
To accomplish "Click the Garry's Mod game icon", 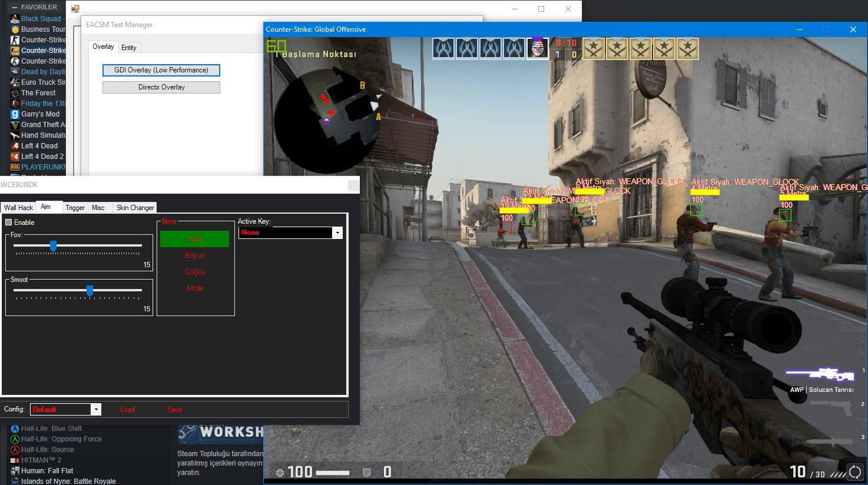I will pos(15,114).
